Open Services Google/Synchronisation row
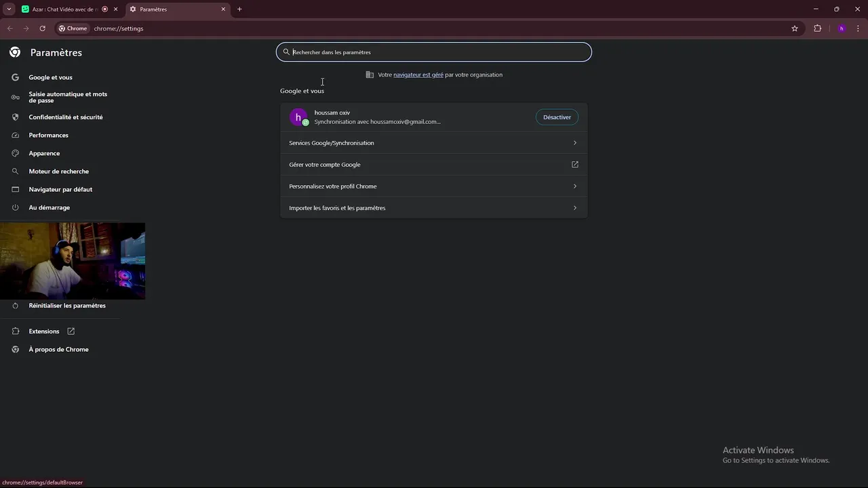Image resolution: width=868 pixels, height=488 pixels. point(434,143)
